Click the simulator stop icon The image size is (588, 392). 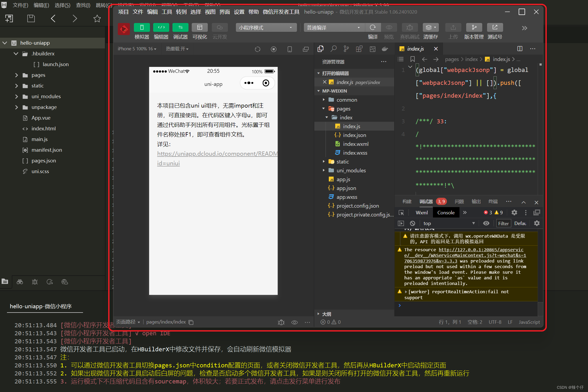(273, 49)
